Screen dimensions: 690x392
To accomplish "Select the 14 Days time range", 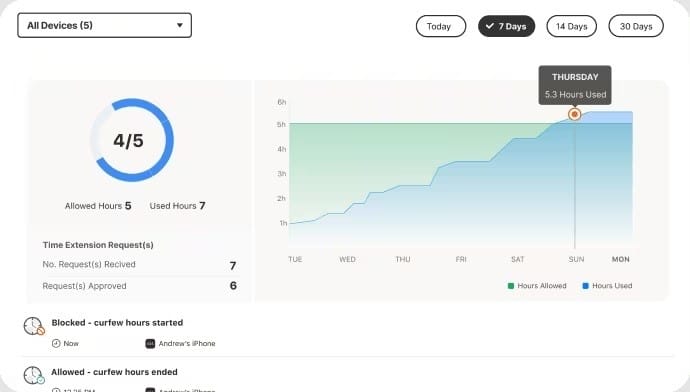I will pyautogui.click(x=571, y=26).
